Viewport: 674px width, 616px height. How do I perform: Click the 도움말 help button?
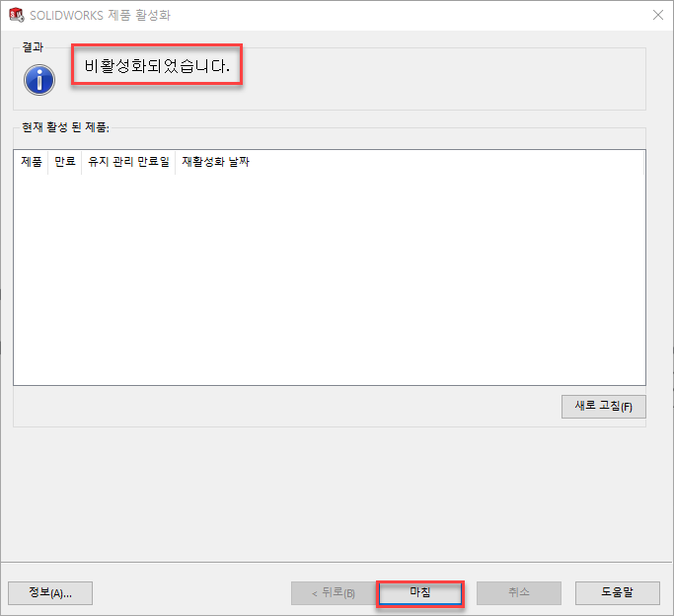click(618, 593)
